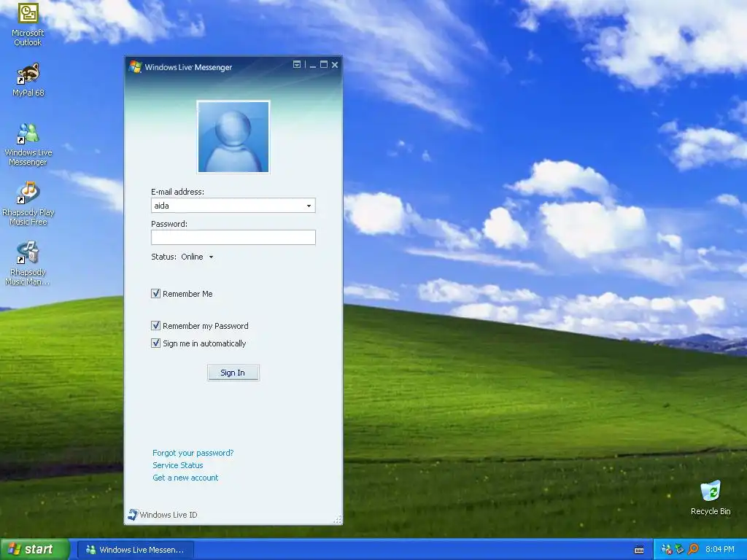Viewport: 747px width, 560px height.
Task: Minimize the Windows Live Messenger window
Action: (313, 65)
